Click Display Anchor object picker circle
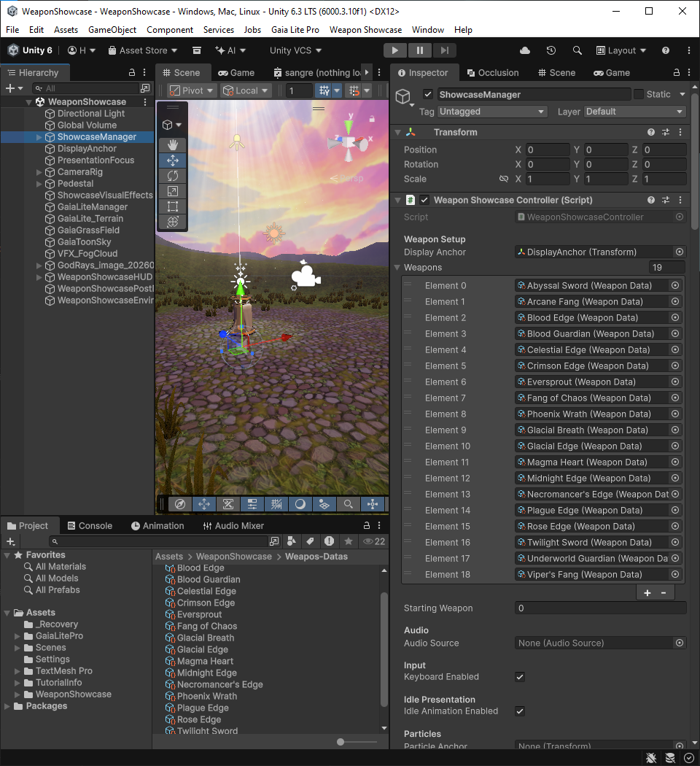Screen dimensions: 700x766 679,252
